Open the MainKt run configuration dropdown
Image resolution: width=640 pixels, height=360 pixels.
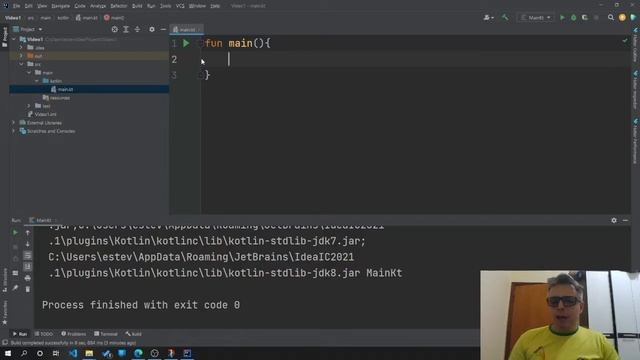[x=536, y=18]
